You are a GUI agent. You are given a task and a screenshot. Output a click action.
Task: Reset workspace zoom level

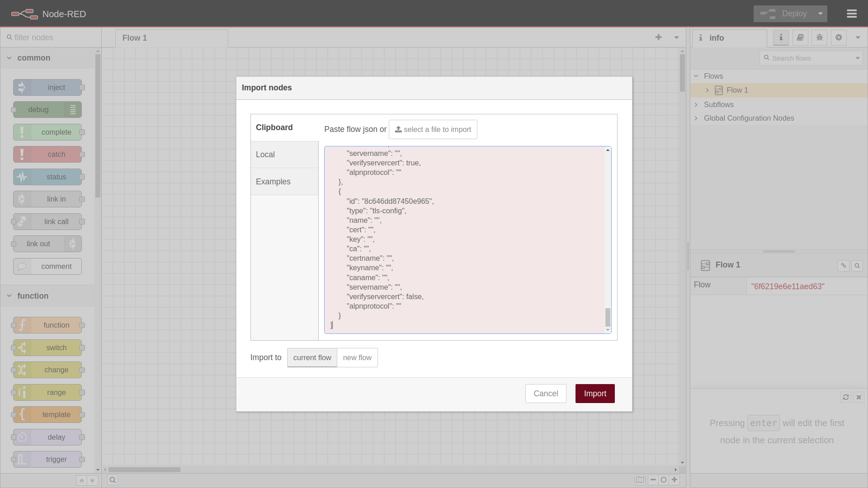click(664, 480)
